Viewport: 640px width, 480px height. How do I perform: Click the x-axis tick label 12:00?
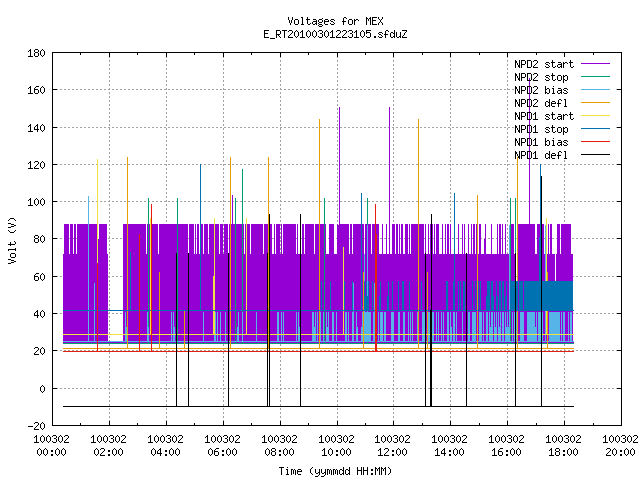(x=392, y=452)
